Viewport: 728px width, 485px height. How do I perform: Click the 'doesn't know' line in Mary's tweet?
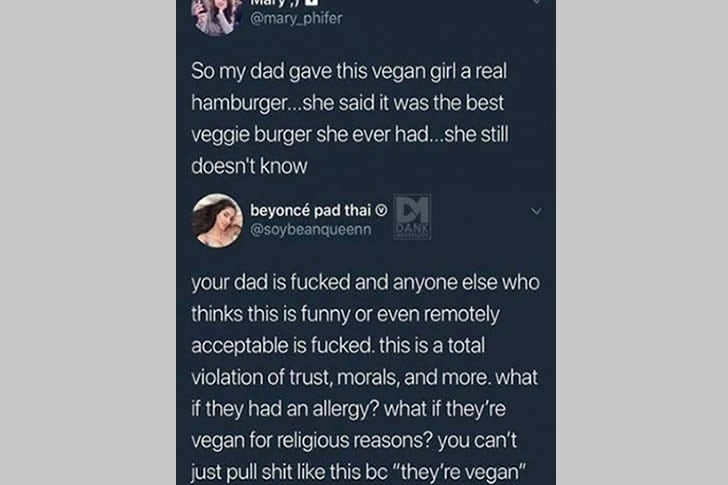point(249,166)
